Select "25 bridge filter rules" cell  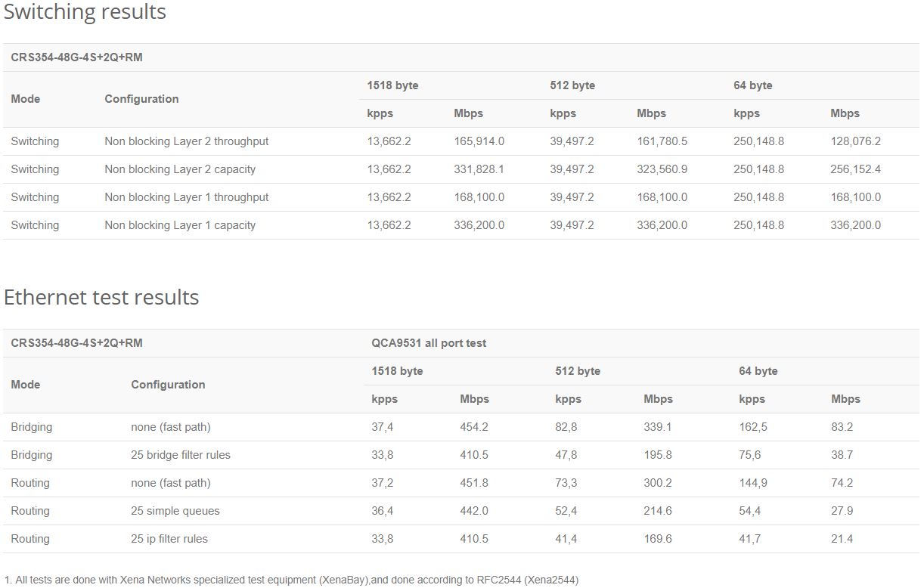[181, 455]
